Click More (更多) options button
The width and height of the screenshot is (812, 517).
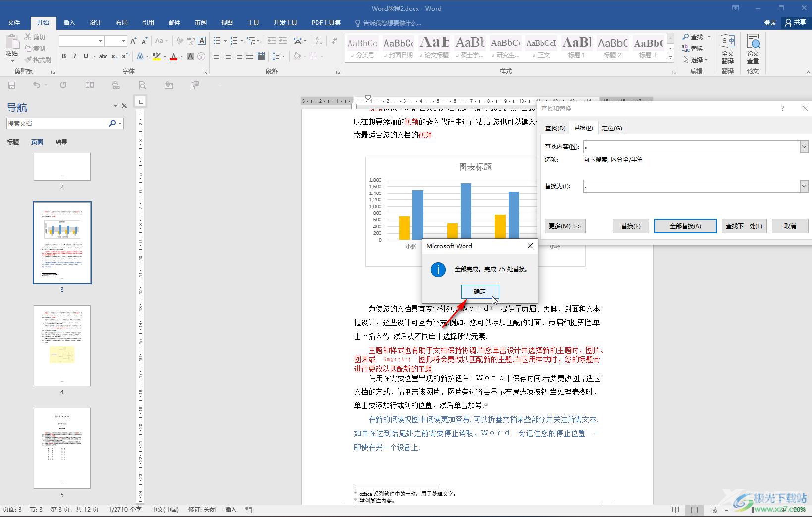[565, 226]
